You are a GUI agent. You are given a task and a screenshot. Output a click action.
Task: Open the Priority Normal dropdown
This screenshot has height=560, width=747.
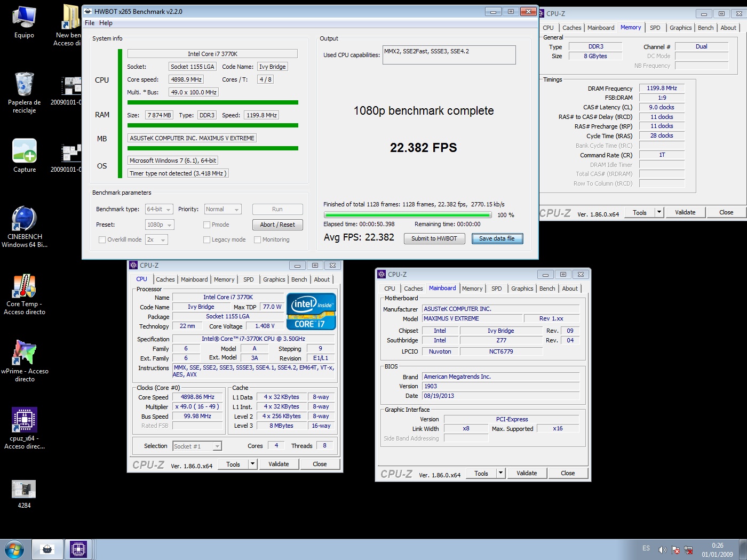(223, 210)
